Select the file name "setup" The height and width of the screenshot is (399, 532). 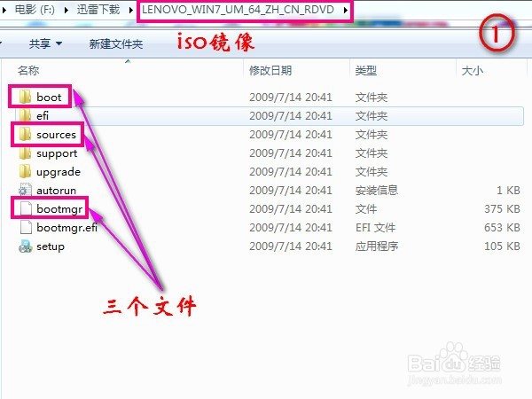pos(51,246)
